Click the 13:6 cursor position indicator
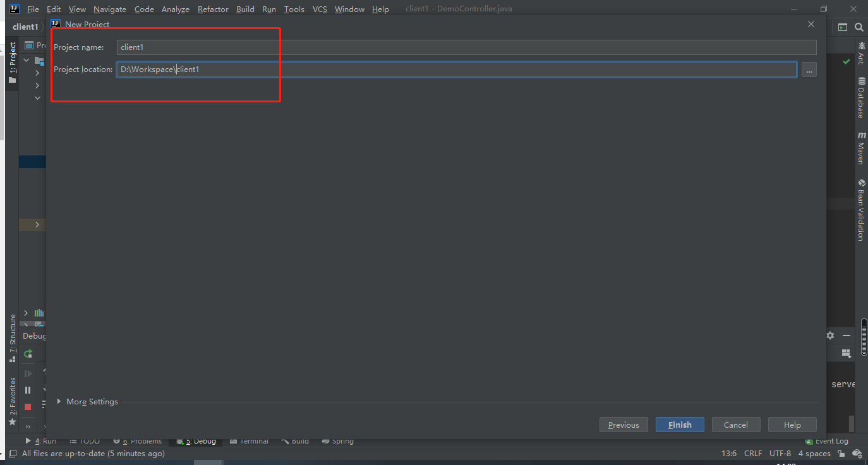 tap(729, 454)
